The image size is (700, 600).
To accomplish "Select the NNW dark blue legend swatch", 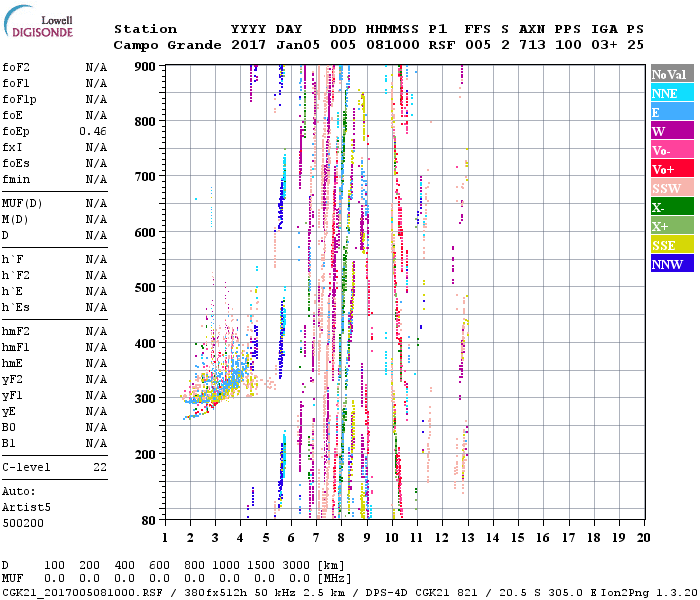I will (672, 264).
